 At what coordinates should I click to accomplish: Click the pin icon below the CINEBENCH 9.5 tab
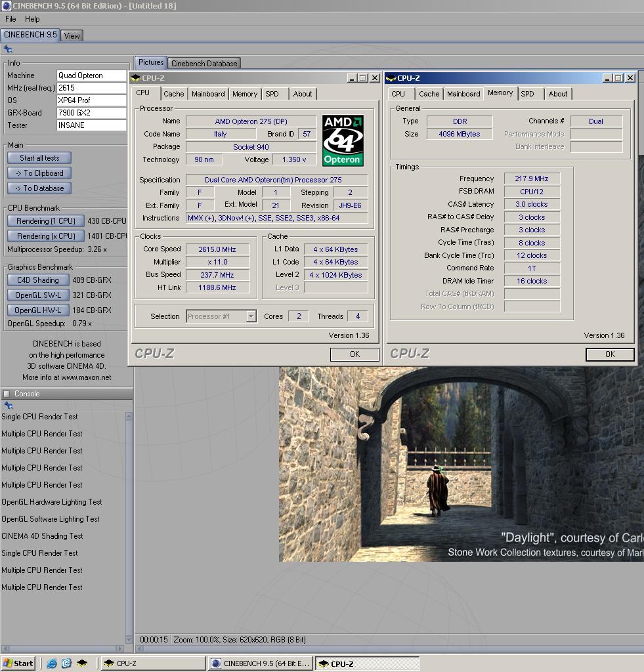click(8, 49)
